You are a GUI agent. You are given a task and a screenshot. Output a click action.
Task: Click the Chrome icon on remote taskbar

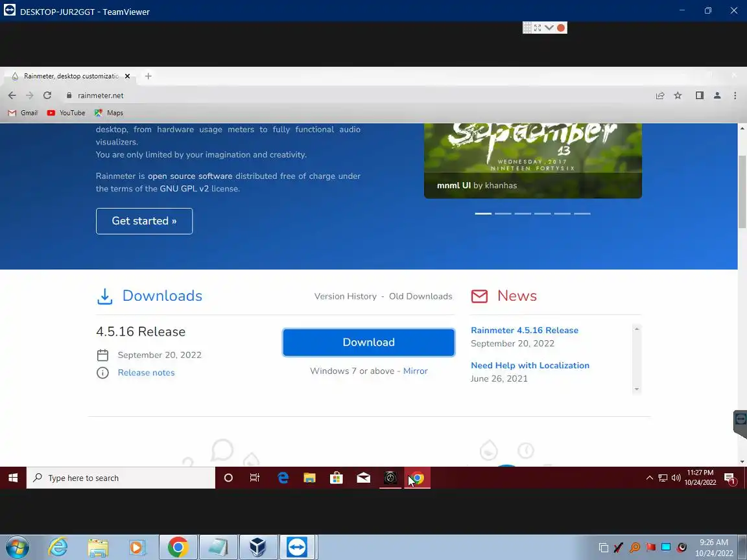(x=418, y=478)
